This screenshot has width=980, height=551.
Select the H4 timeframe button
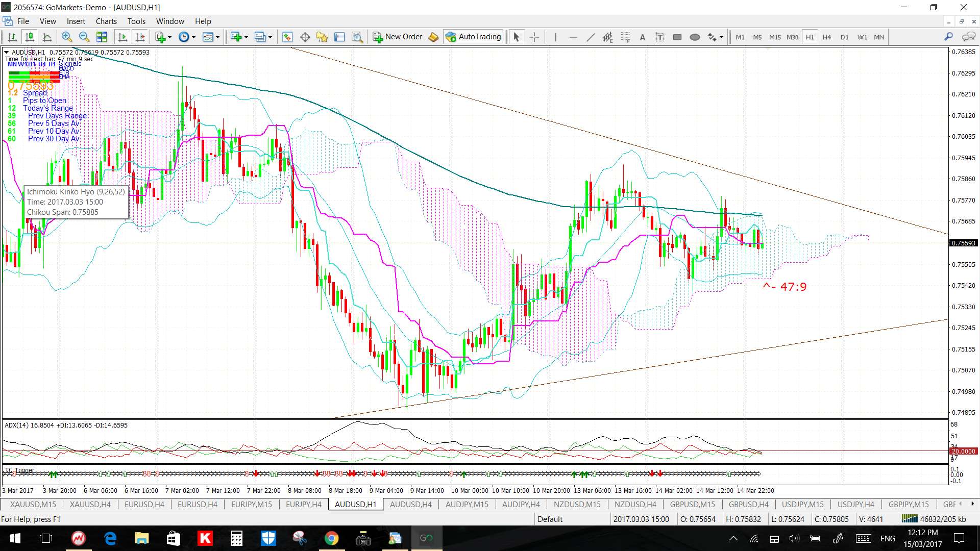[x=827, y=37]
